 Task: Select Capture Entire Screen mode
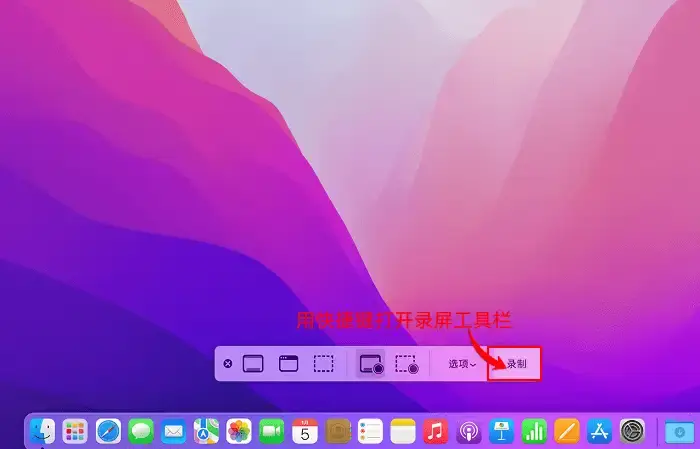[253, 364]
